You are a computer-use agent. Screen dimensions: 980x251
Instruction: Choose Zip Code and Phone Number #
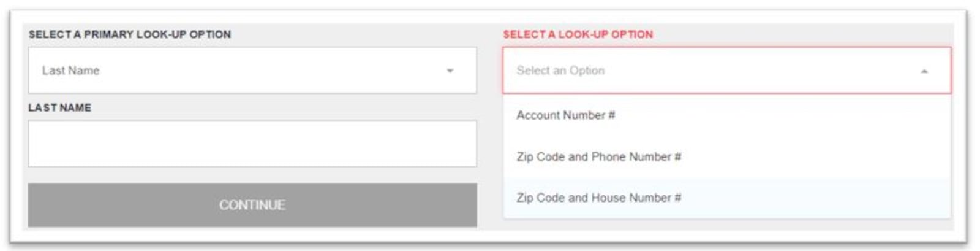598,156
